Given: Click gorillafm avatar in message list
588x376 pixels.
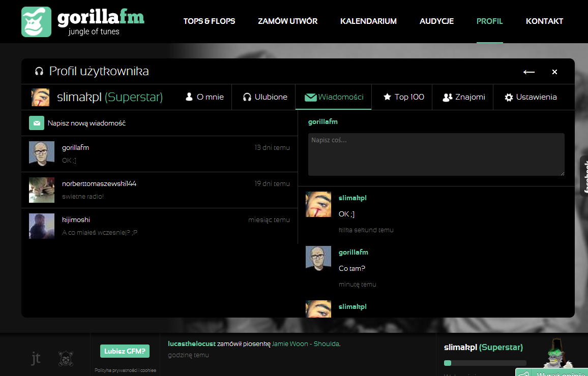Looking at the screenshot, I should [42, 153].
